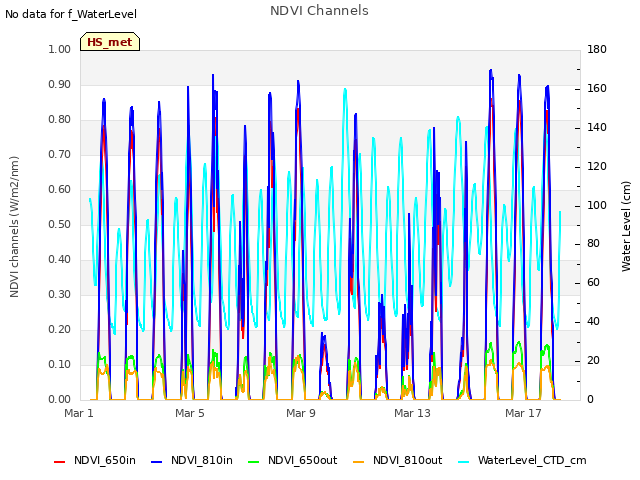Click the WaterLevel_CTD_cm cyan legend swatch
This screenshot has width=640, height=480.
point(464,462)
